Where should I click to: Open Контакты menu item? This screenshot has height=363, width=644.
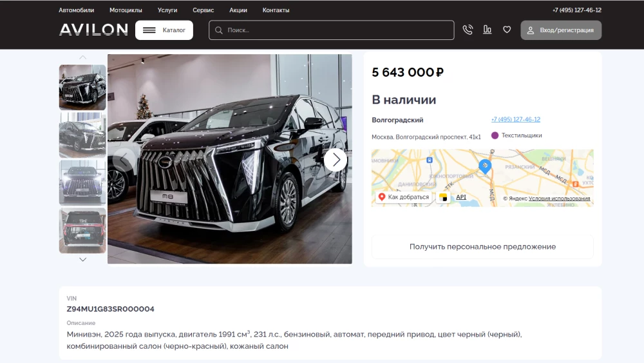click(276, 10)
